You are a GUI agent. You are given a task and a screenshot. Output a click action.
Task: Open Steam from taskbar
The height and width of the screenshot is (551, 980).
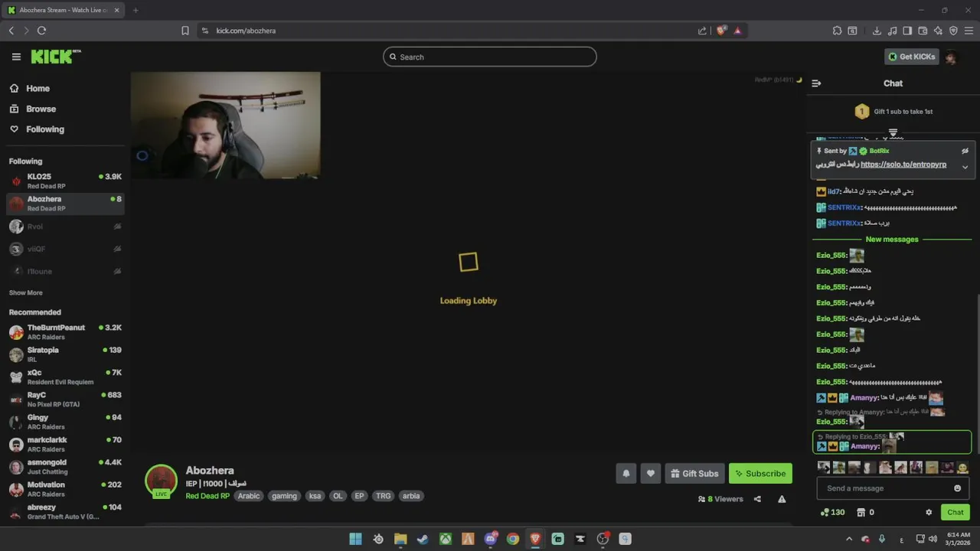coord(423,539)
